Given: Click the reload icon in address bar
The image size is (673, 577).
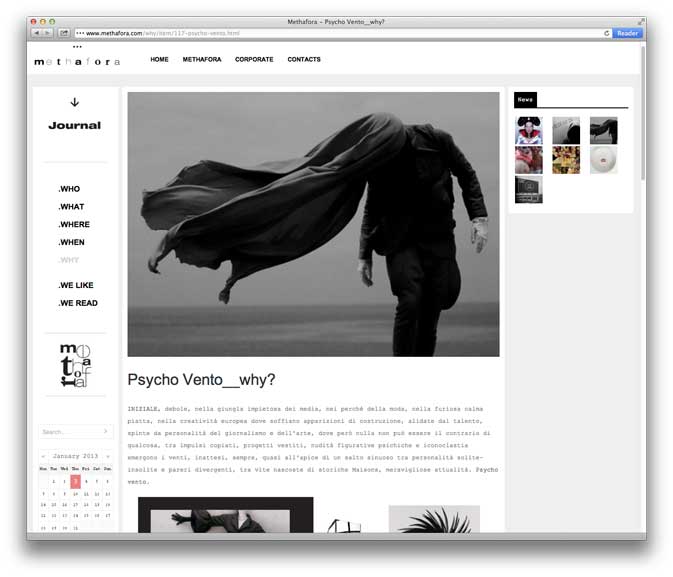Looking at the screenshot, I should (606, 33).
